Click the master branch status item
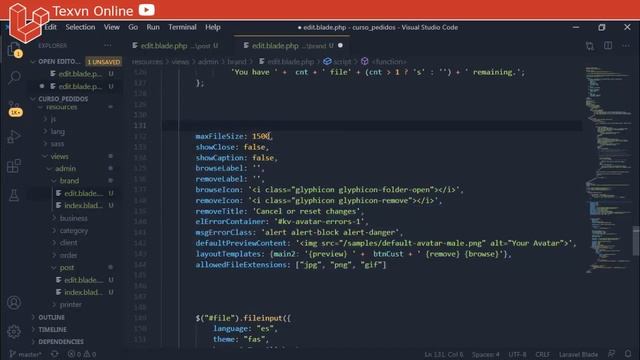 pos(26,354)
